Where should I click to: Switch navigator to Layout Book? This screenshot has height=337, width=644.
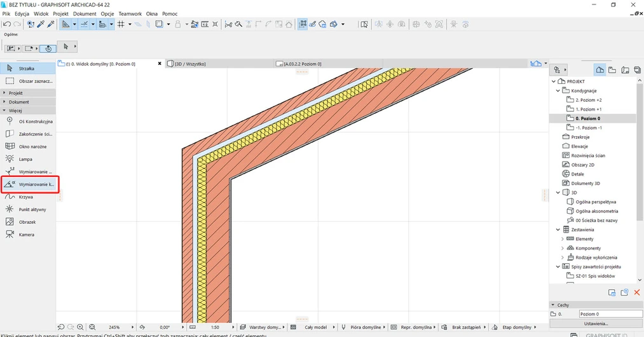pos(625,70)
